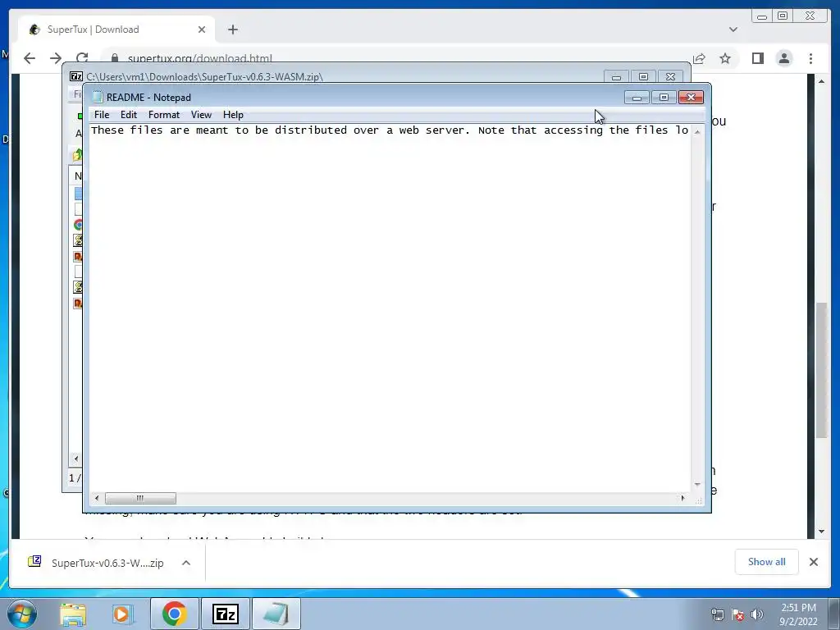
Task: Open Action Center flag icon
Action: [737, 614]
